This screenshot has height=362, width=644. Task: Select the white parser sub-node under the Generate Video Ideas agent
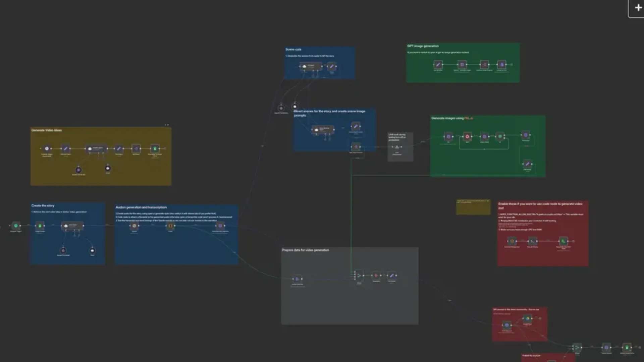pos(108,168)
